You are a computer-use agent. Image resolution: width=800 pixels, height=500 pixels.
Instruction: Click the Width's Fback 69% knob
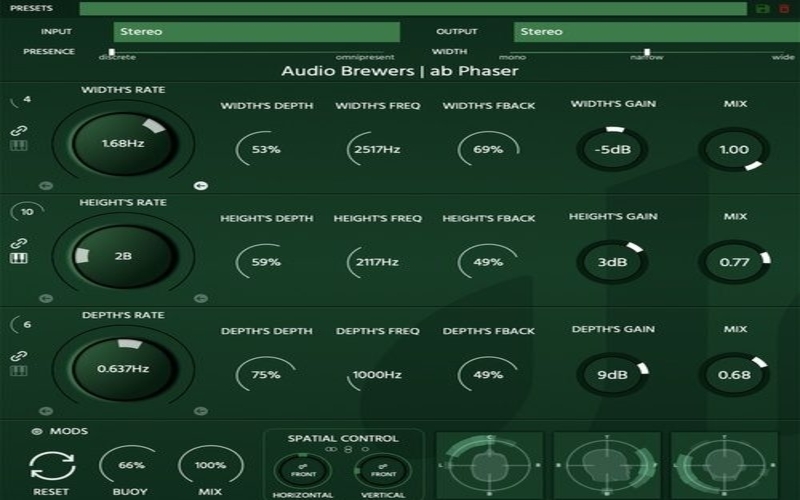click(x=488, y=149)
